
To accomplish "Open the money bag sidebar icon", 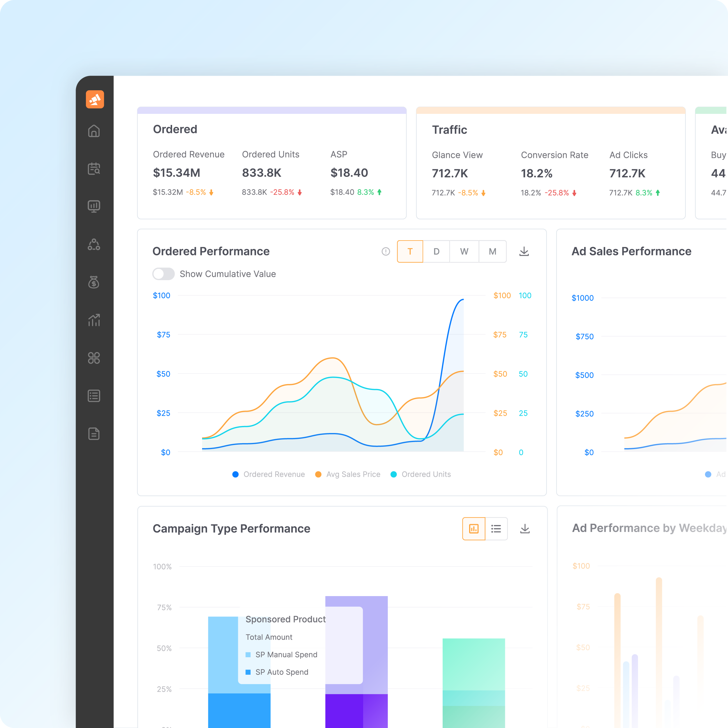I will point(94,282).
